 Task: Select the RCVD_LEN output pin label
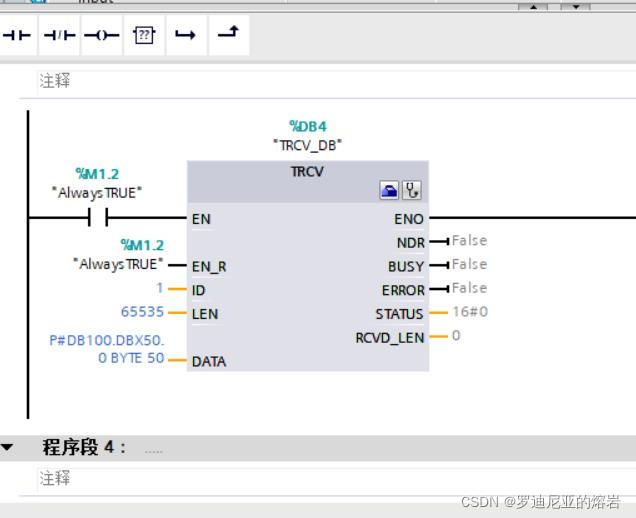pos(390,338)
